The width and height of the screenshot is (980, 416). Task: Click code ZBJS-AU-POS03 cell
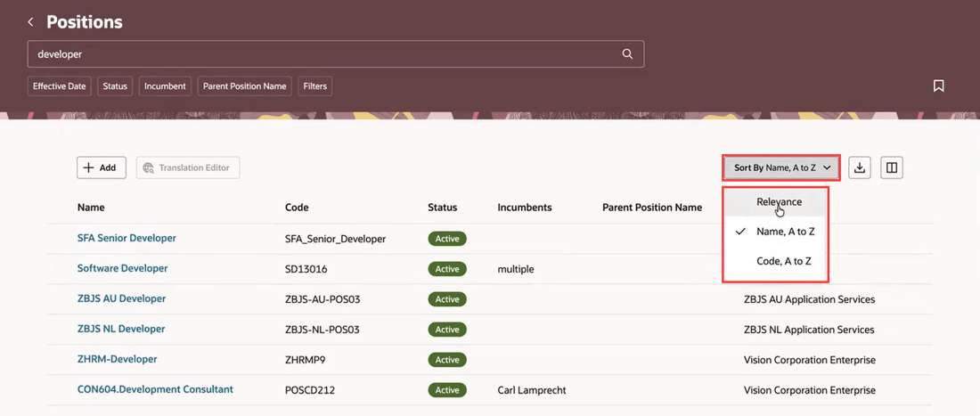[x=323, y=299]
